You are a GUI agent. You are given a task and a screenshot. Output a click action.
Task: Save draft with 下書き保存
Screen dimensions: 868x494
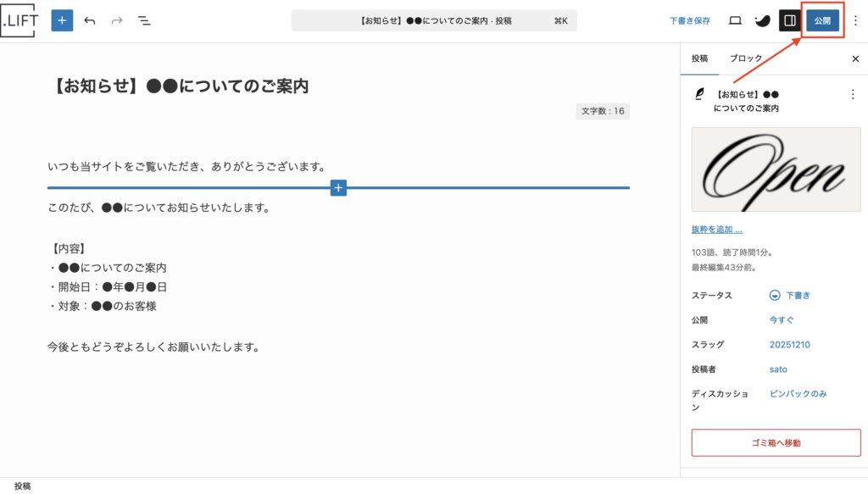tap(689, 20)
